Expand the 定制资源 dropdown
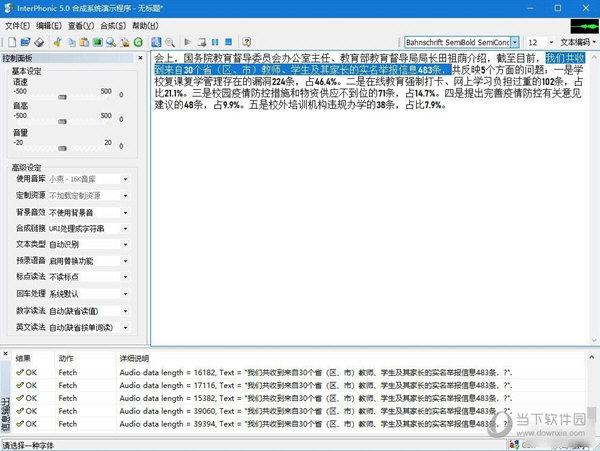 coord(125,195)
